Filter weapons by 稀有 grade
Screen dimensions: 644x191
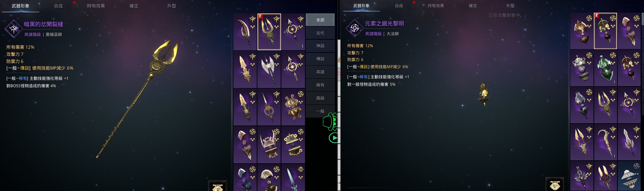(x=320, y=85)
